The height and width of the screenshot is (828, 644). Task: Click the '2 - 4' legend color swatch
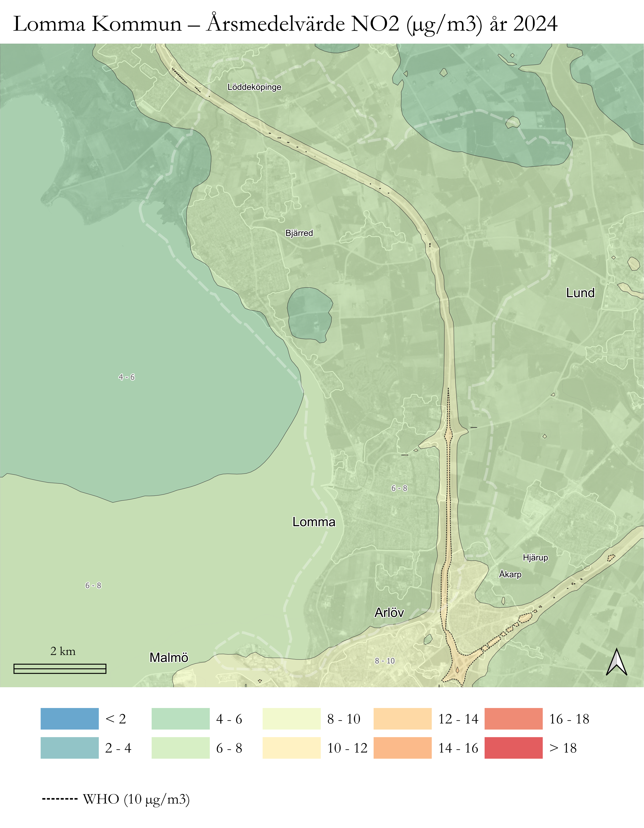(x=69, y=748)
